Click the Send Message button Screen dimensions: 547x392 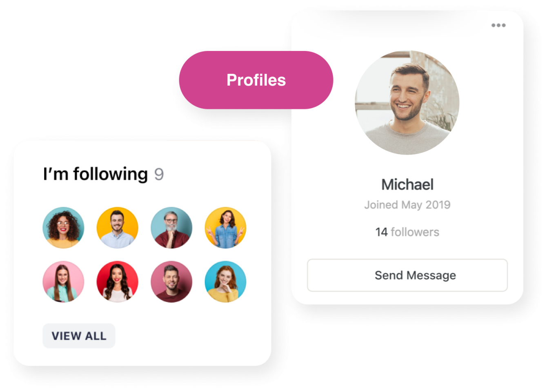coord(407,275)
